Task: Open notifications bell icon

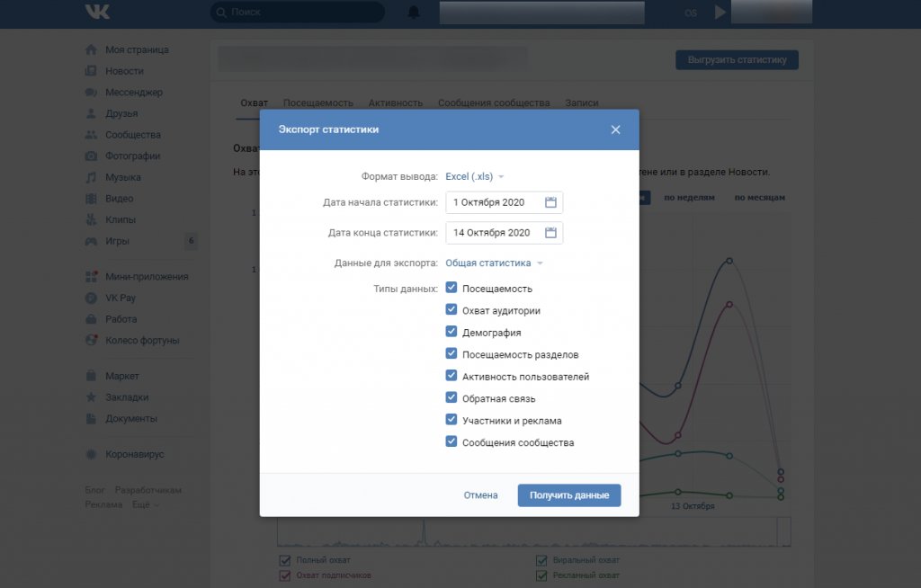Action: click(414, 13)
